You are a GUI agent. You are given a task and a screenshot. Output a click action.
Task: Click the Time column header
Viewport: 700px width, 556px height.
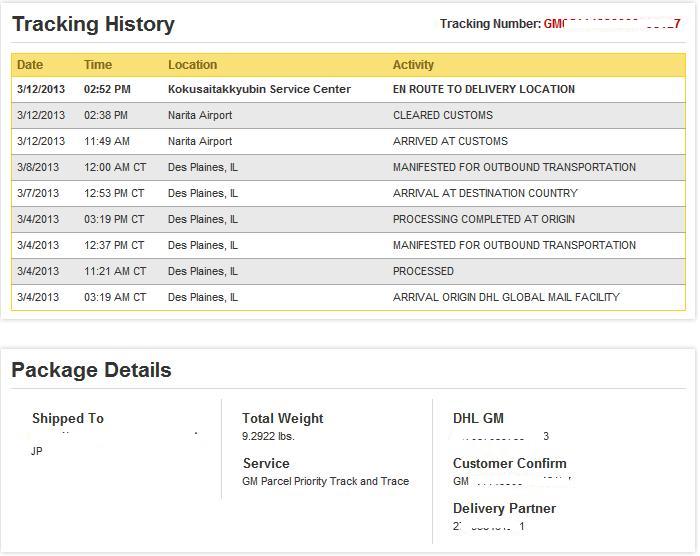98,65
